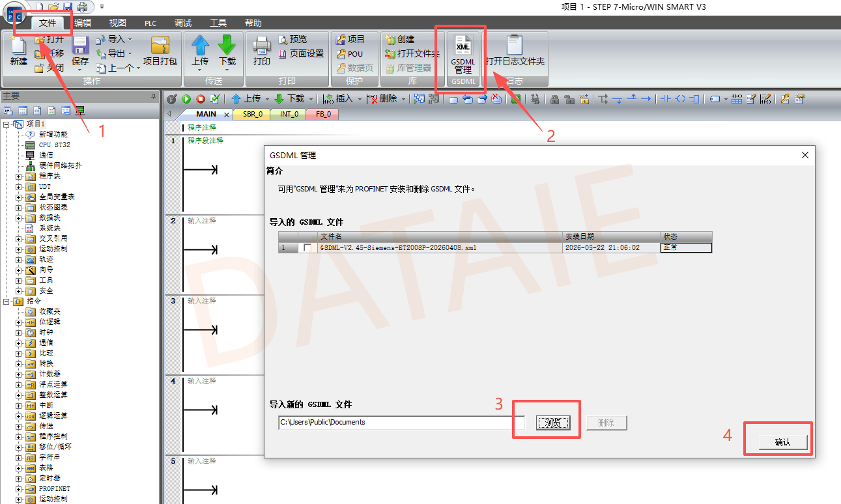Click the red Stop button in toolbar
The height and width of the screenshot is (504, 841).
point(201,99)
